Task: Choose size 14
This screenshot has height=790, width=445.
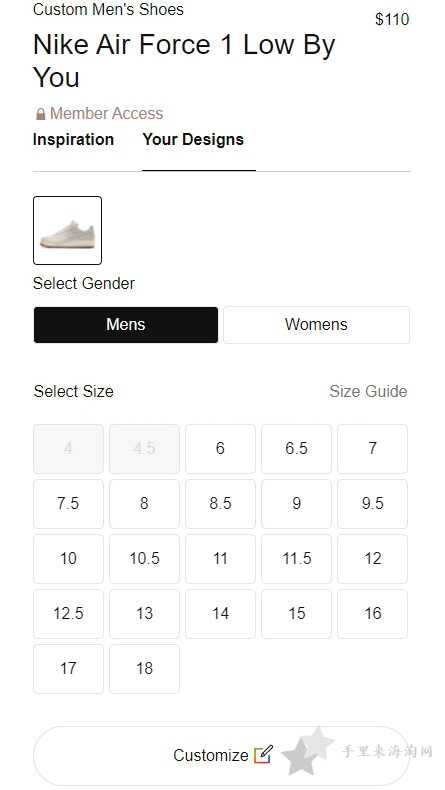Action: click(x=220, y=613)
